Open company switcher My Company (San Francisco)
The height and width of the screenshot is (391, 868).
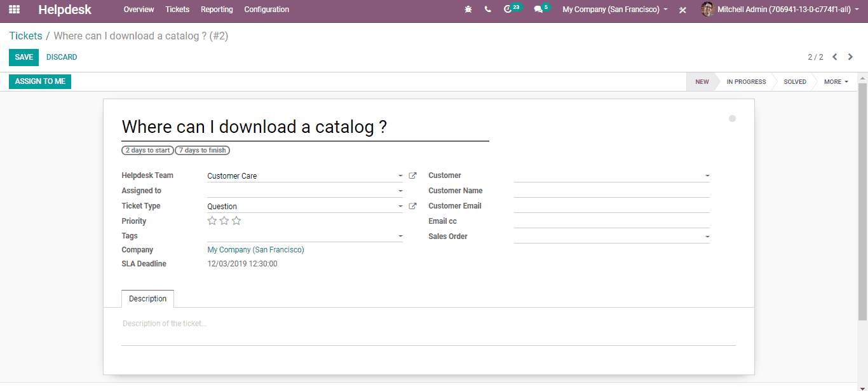pyautogui.click(x=615, y=10)
